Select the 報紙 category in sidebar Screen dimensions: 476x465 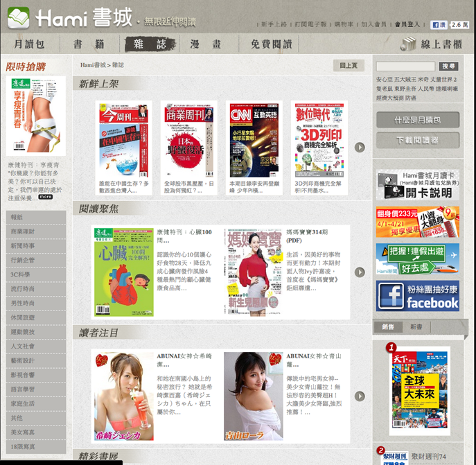click(36, 217)
